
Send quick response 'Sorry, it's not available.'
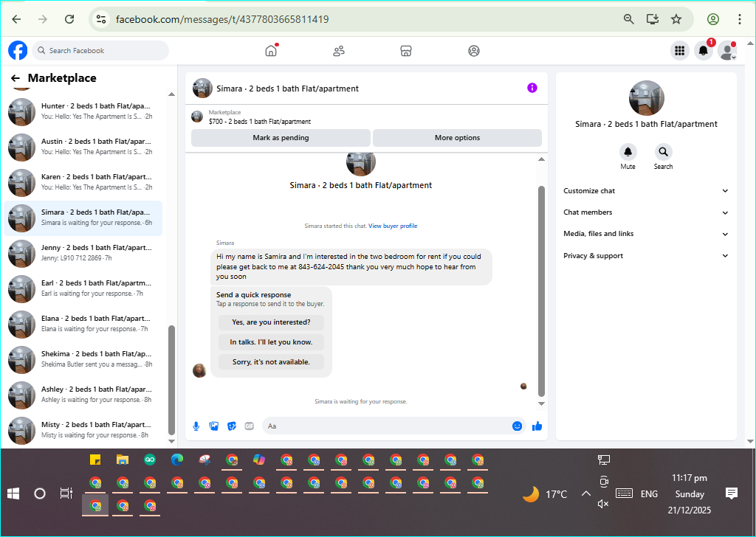pyautogui.click(x=271, y=361)
